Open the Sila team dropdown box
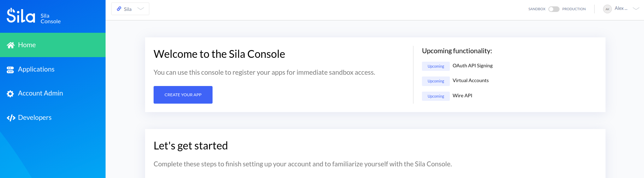This screenshot has height=178, width=644. pyautogui.click(x=130, y=9)
